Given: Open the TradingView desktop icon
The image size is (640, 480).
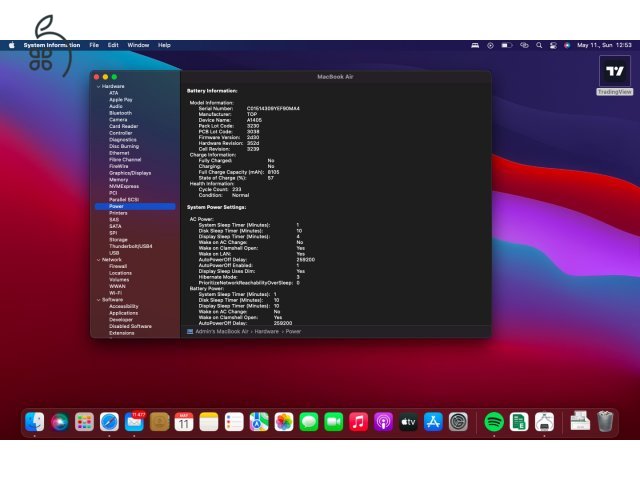Looking at the screenshot, I should (615, 76).
